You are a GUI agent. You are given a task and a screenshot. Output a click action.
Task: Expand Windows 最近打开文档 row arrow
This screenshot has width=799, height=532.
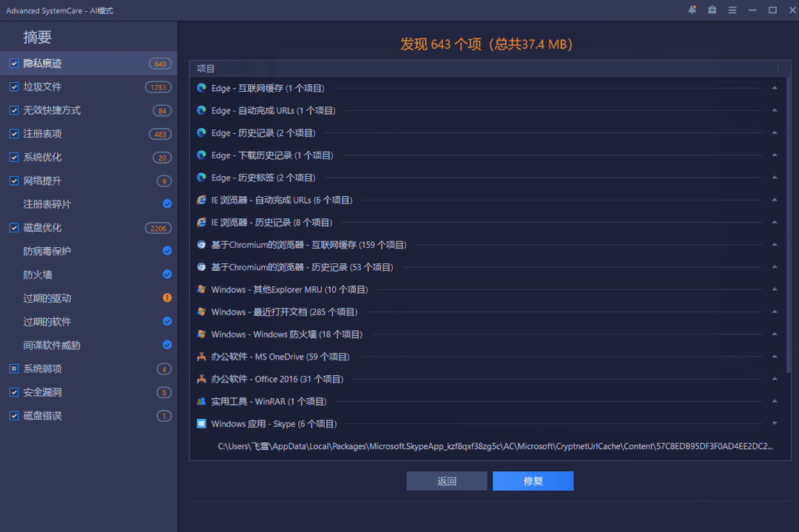click(x=775, y=312)
